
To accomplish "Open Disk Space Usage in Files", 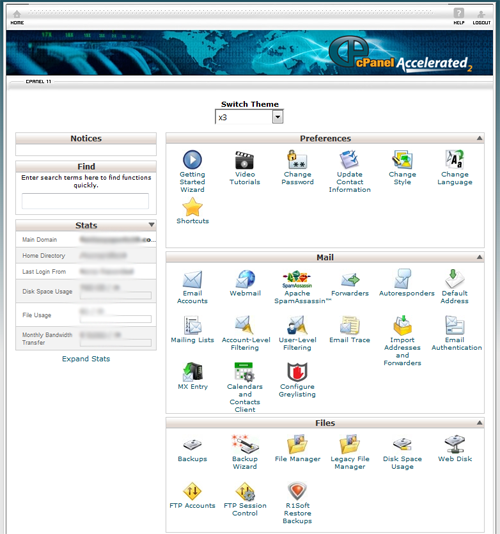I will 402,453.
